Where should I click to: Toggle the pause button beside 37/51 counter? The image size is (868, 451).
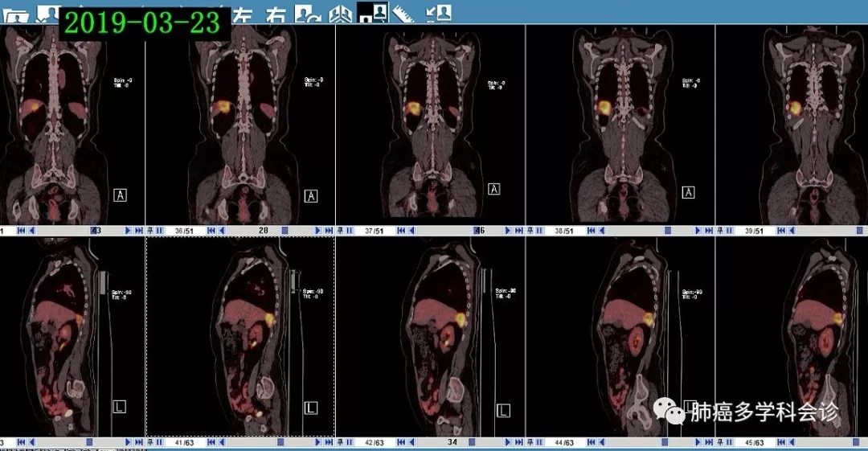tap(348, 231)
